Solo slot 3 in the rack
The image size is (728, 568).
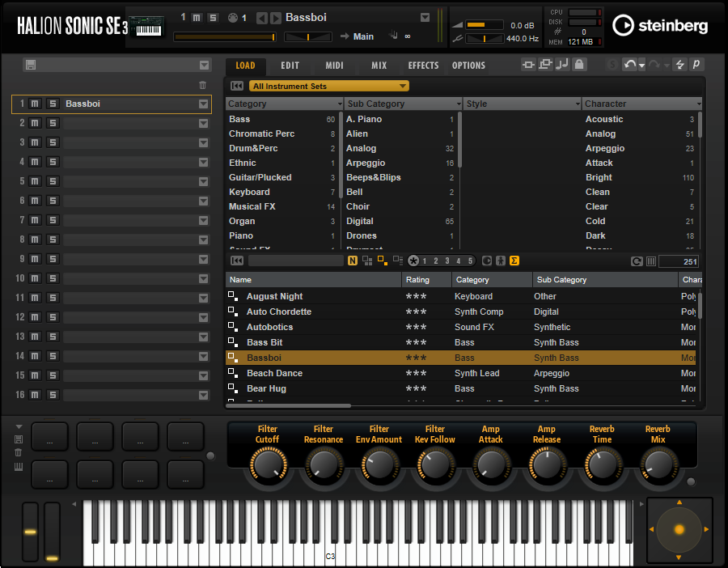pos(53,142)
